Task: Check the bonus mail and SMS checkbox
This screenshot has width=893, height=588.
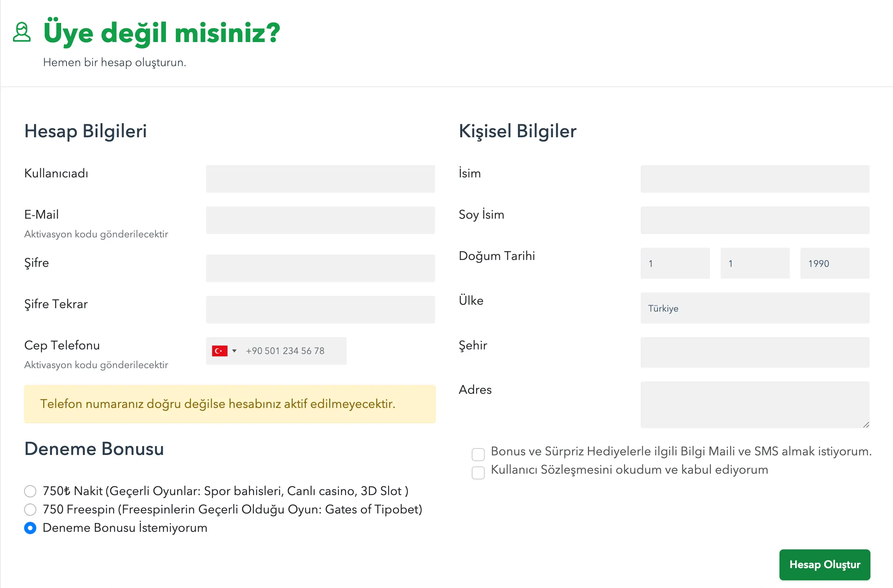Action: (x=478, y=454)
